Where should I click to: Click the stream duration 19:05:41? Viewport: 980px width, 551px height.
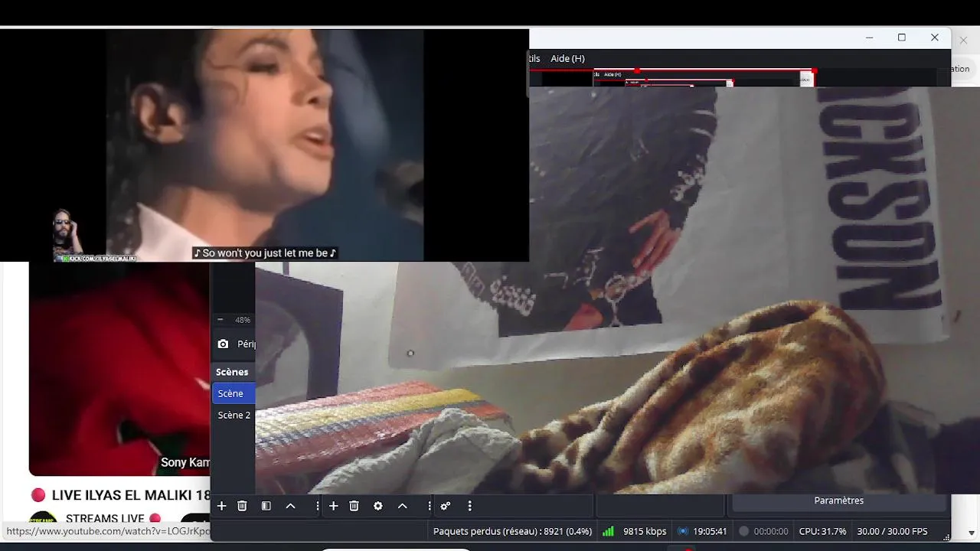710,531
